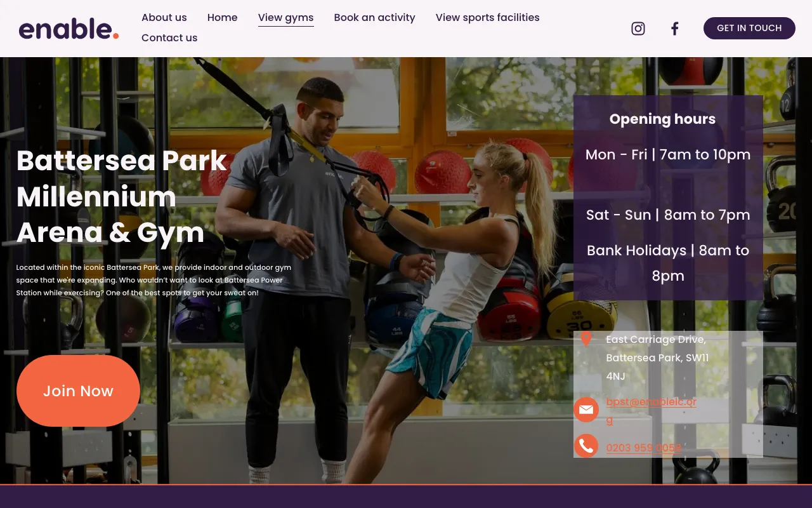Go to View sports facilities
This screenshot has height=508, width=812.
point(488,18)
